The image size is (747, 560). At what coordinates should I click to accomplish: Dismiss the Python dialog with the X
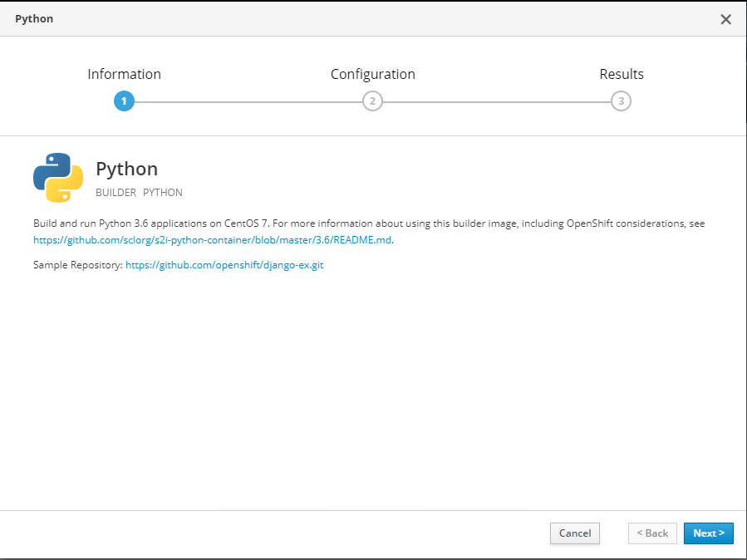(725, 19)
